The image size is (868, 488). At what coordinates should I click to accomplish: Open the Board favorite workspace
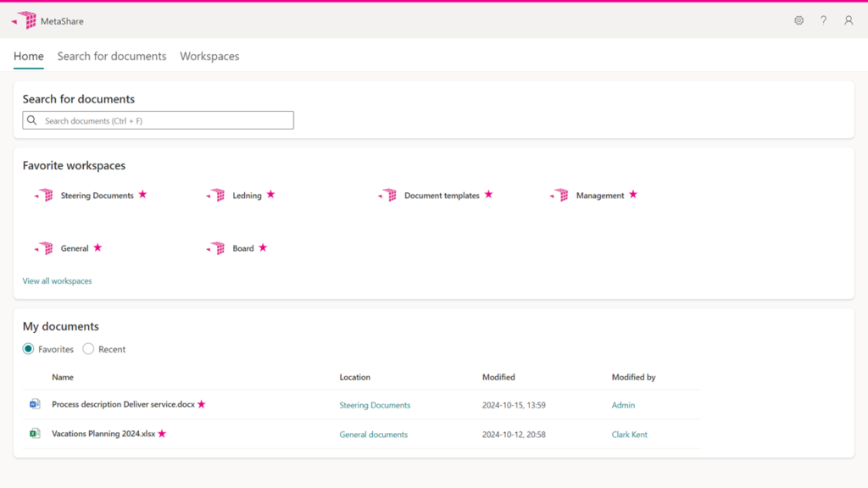click(x=242, y=248)
